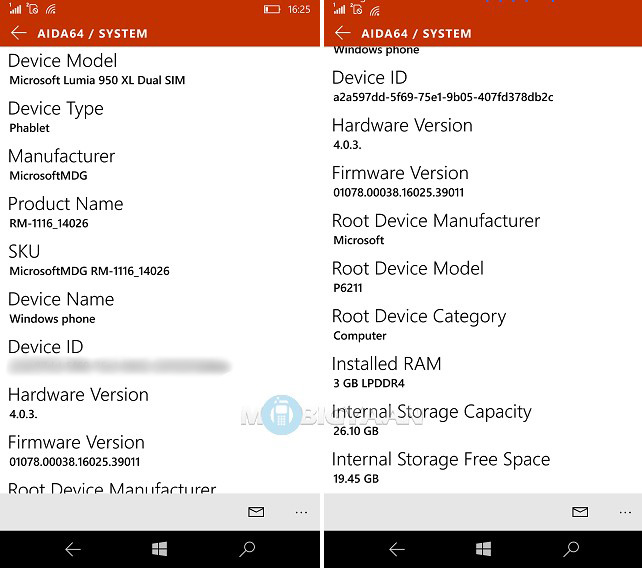Select the 'Computer' category value
The width and height of the screenshot is (642, 568).
click(x=359, y=336)
